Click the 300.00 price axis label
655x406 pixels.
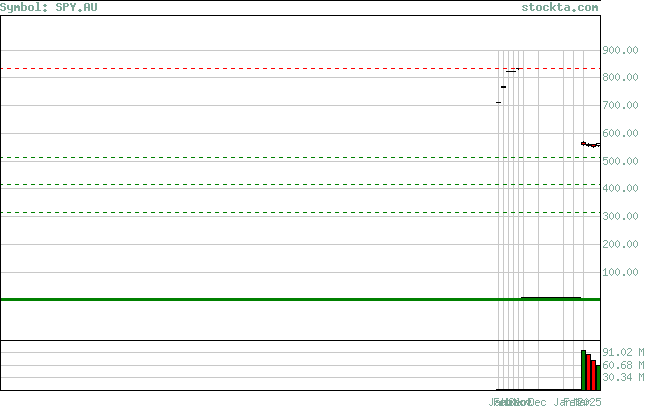coord(620,216)
